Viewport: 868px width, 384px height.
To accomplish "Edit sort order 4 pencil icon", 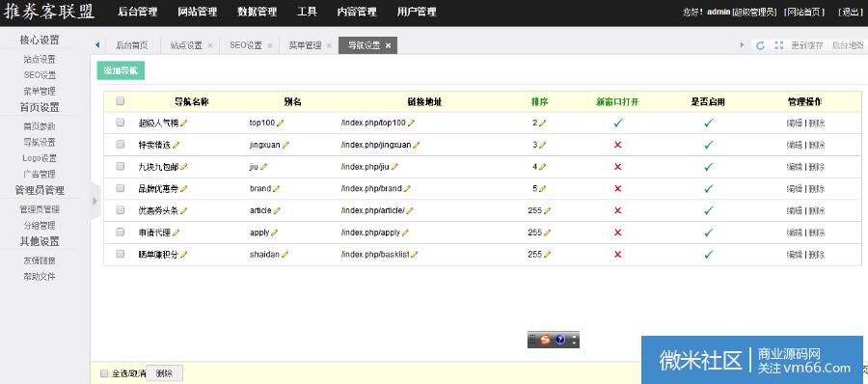I will point(542,167).
